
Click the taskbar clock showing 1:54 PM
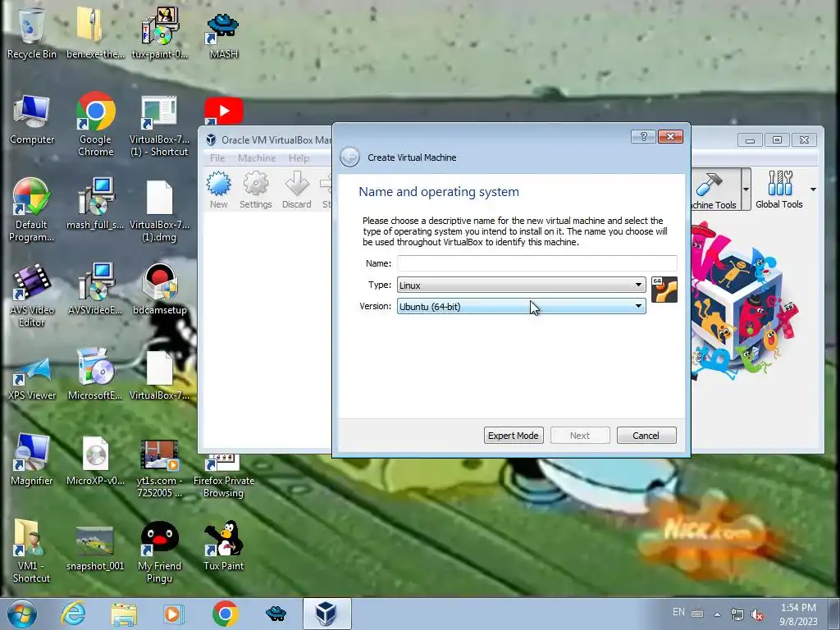tap(798, 614)
